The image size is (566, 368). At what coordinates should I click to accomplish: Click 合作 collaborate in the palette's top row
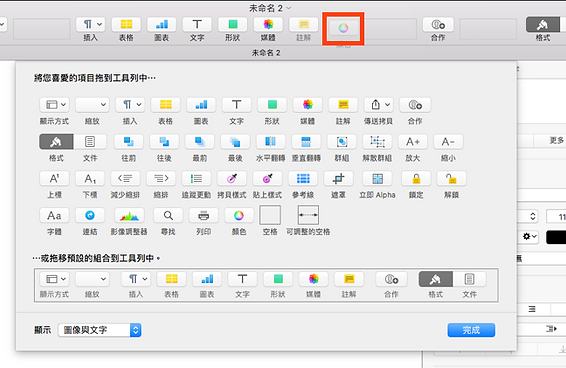click(415, 105)
